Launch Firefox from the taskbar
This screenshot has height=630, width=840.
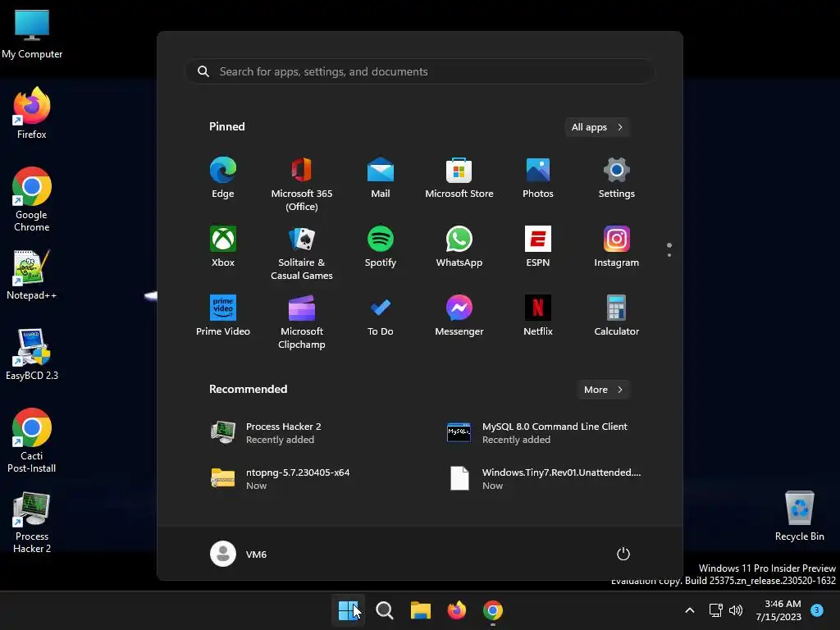point(456,610)
